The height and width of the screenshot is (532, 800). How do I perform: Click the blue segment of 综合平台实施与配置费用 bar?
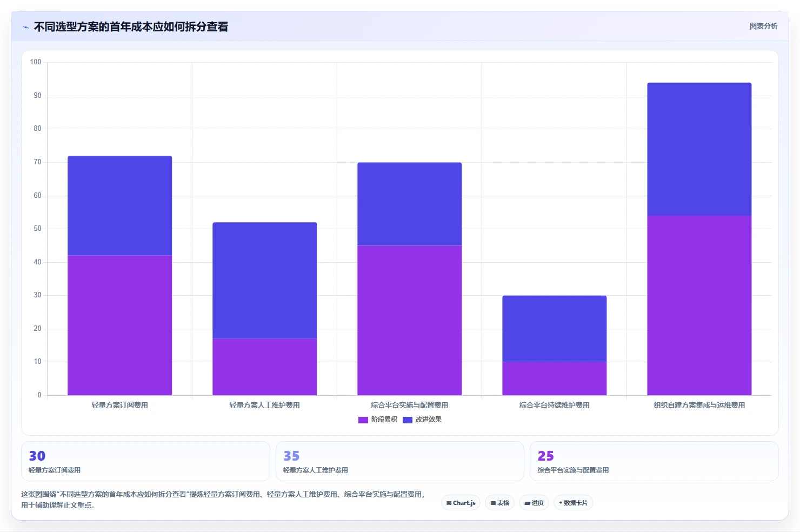(410, 204)
